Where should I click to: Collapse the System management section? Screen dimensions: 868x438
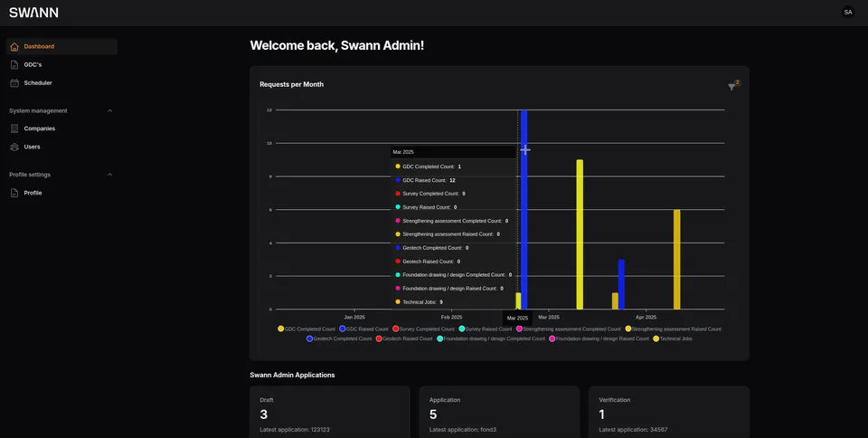(x=109, y=110)
